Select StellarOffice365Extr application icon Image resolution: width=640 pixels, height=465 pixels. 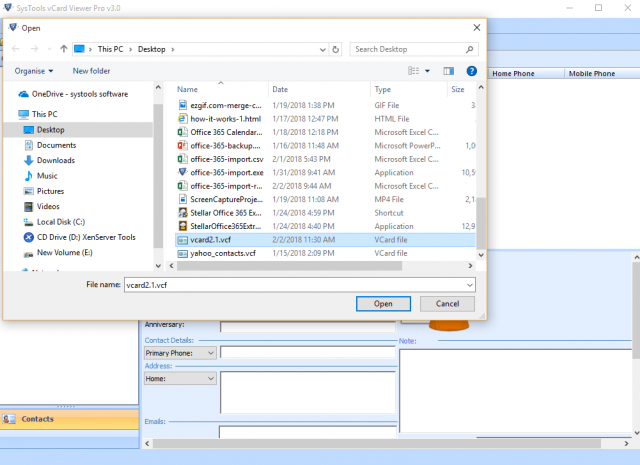tap(182, 226)
